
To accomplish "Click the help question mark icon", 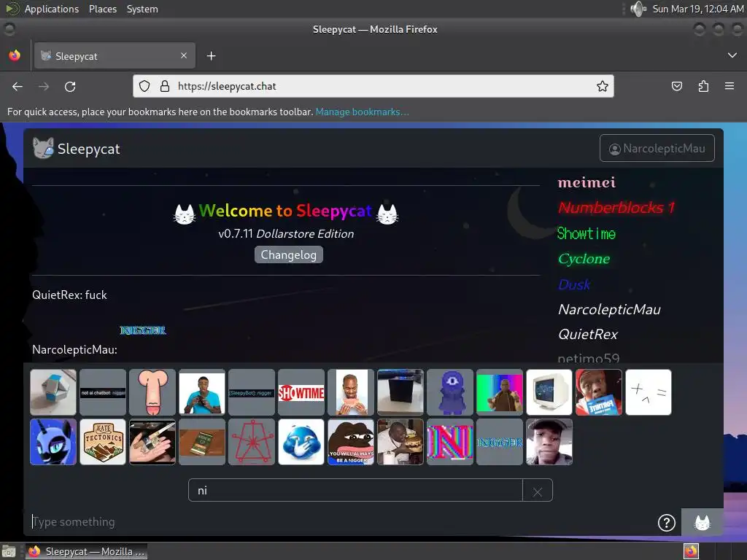I will coord(667,522).
